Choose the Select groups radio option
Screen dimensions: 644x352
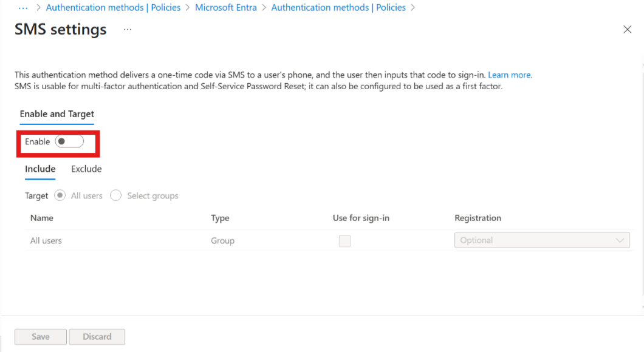tap(115, 195)
